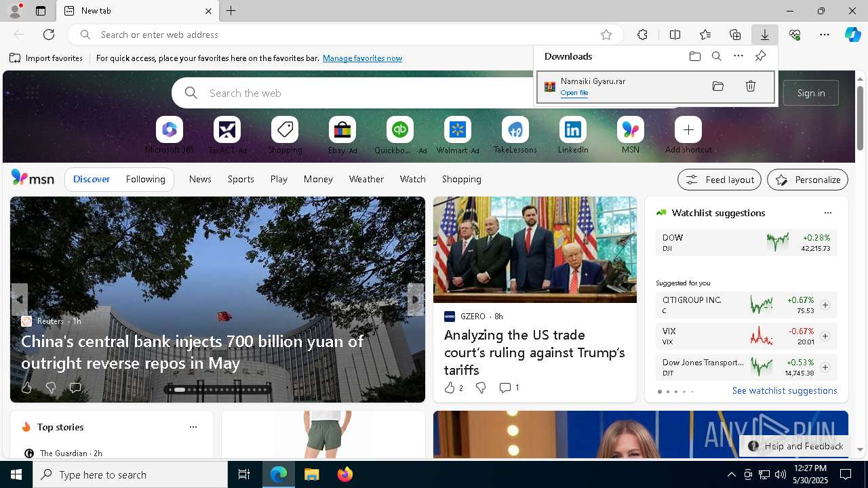Click Manage favorites now link
Screen dimensions: 868x488
pos(362,58)
